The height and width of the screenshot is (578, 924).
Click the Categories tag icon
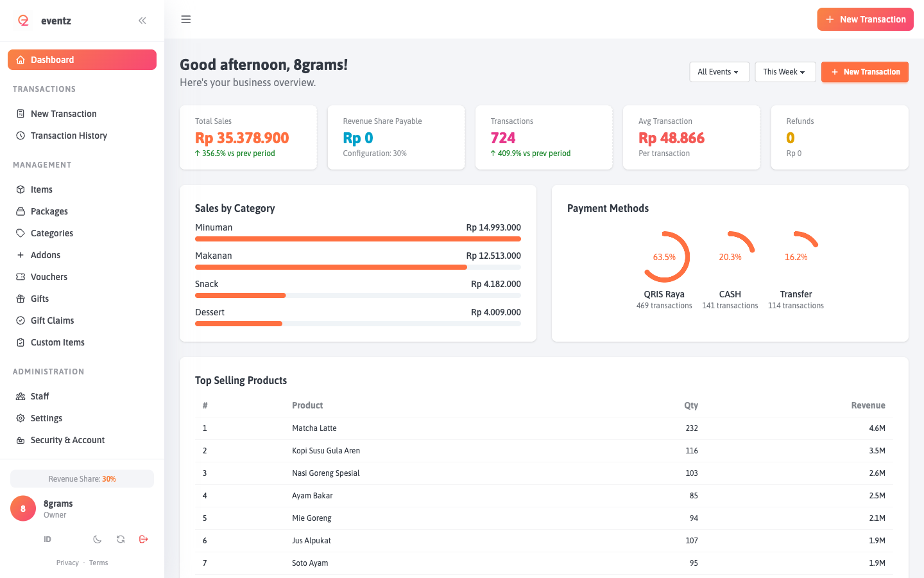pyautogui.click(x=21, y=233)
